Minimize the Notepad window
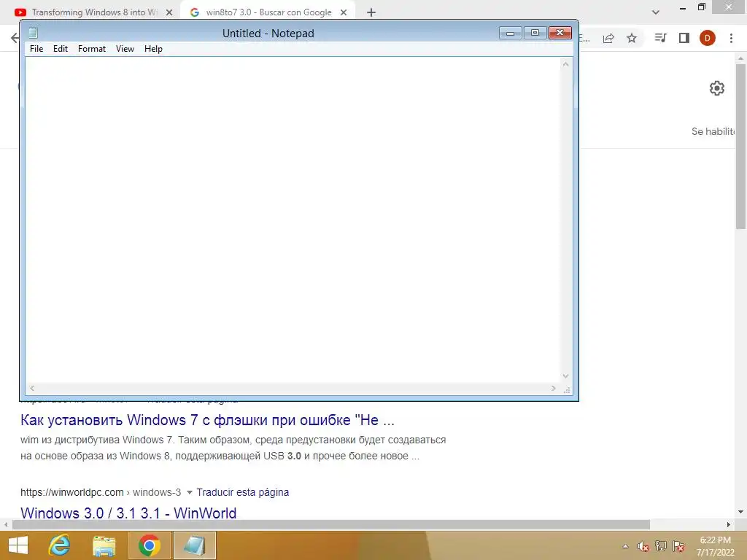The width and height of the screenshot is (747, 560). point(510,33)
